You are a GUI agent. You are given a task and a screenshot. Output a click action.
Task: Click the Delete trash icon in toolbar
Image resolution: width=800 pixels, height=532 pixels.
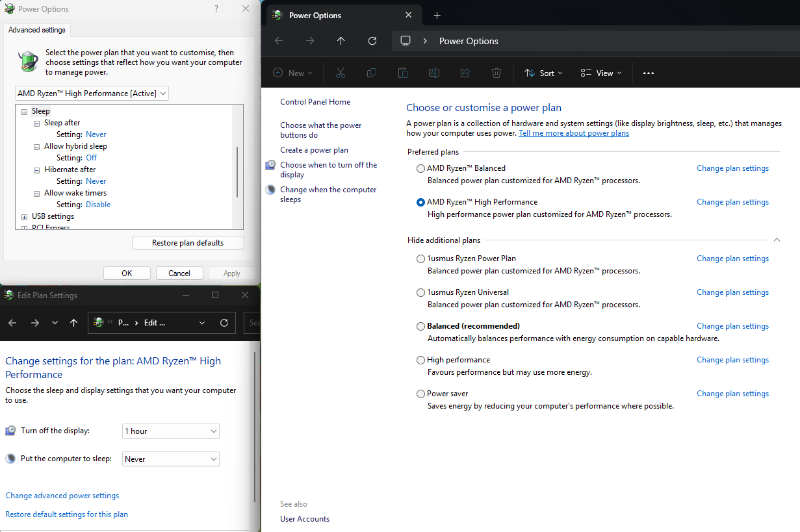(497, 73)
